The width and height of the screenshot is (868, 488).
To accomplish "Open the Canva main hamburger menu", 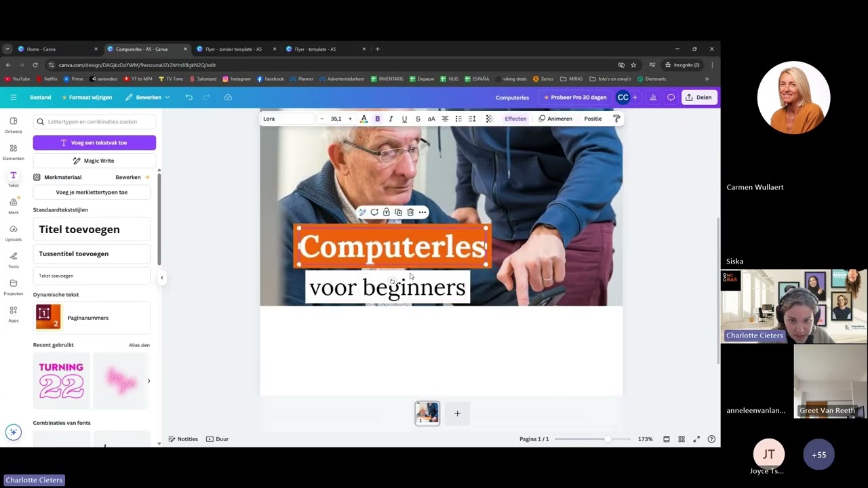I will pos(13,98).
